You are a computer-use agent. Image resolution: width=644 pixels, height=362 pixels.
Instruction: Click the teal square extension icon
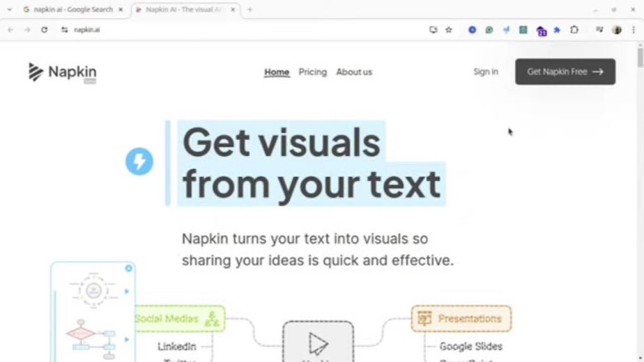click(523, 29)
